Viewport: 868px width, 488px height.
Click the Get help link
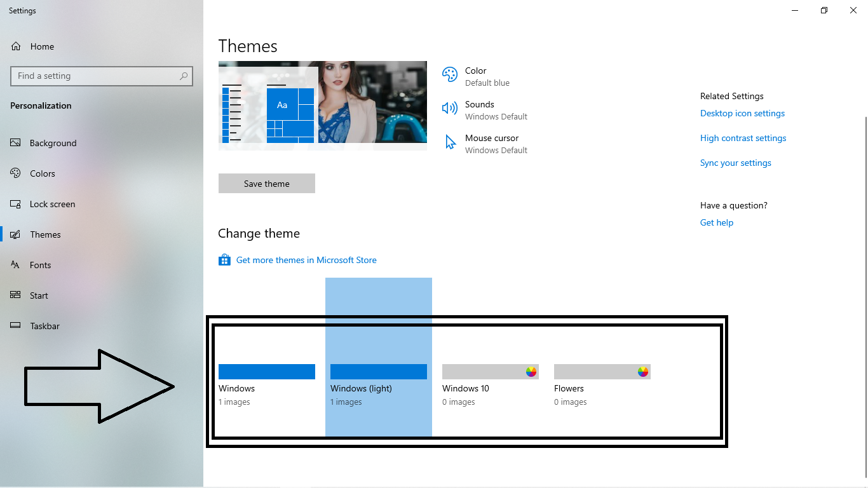point(717,222)
